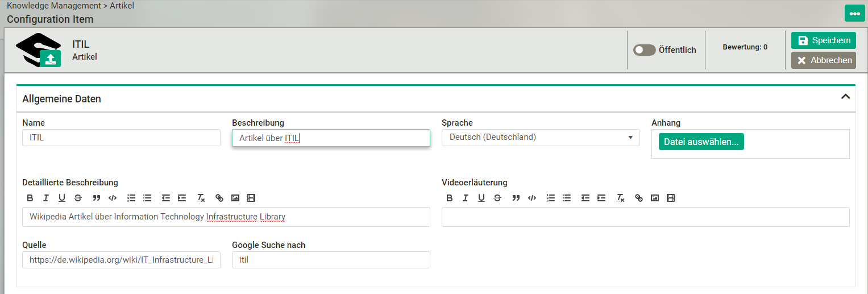This screenshot has width=868, height=294.
Task: Open the three-dot more options menu
Action: tap(854, 13)
